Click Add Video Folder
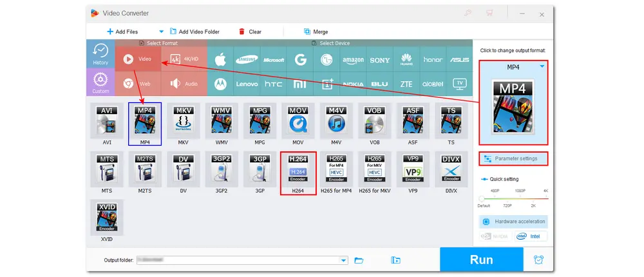This screenshot has width=644, height=277. 194,32
